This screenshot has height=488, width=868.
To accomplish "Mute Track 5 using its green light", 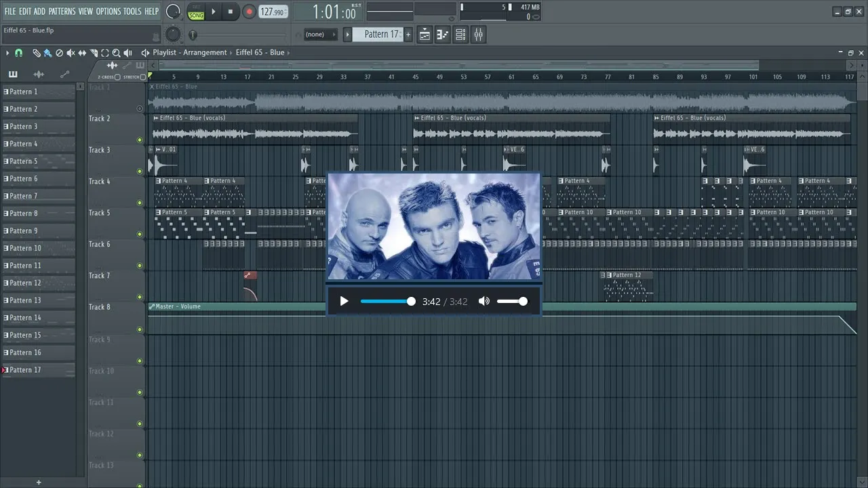I will tap(140, 235).
